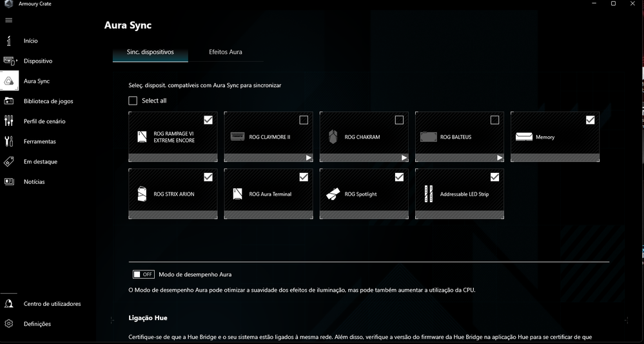Click the ROG Spotlight name text
This screenshot has width=644, height=344.
360,194
